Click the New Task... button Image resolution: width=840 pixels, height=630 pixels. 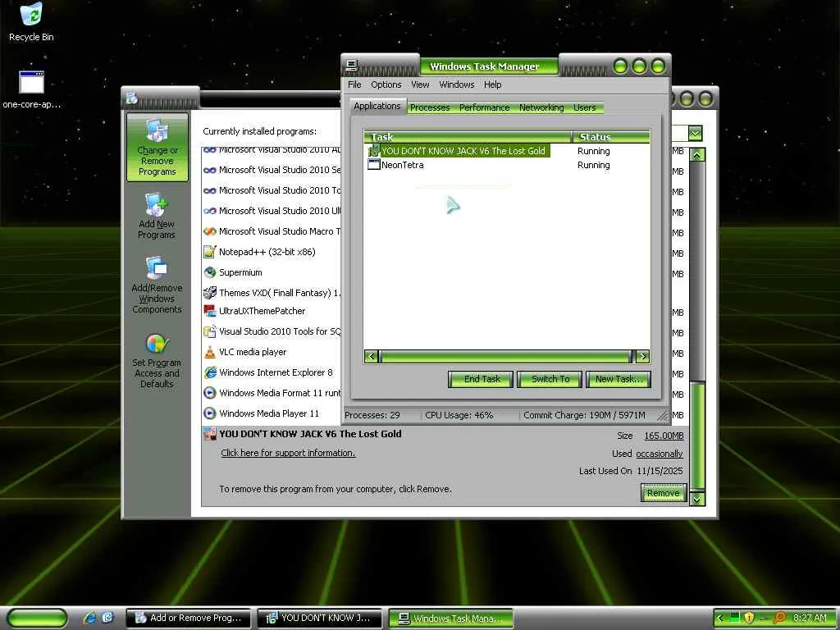[619, 379]
